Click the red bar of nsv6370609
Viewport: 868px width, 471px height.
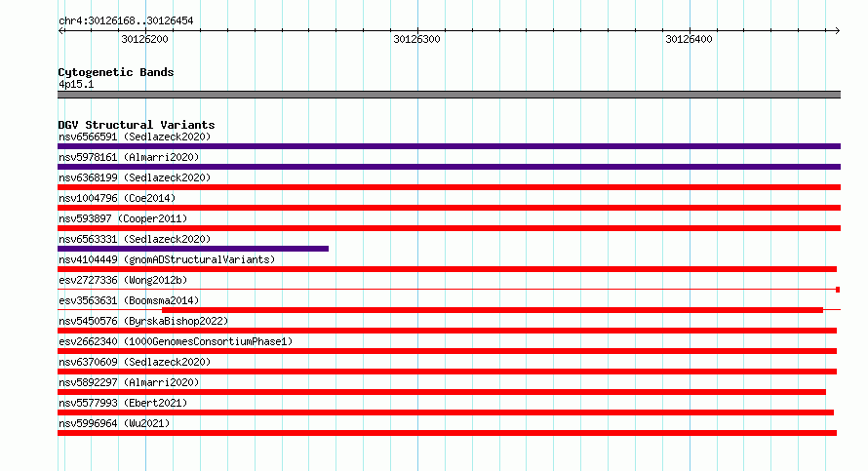coord(448,372)
